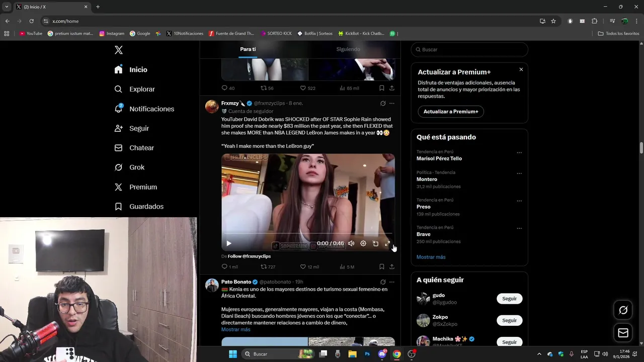Reload the page in Chrome

tap(31, 21)
